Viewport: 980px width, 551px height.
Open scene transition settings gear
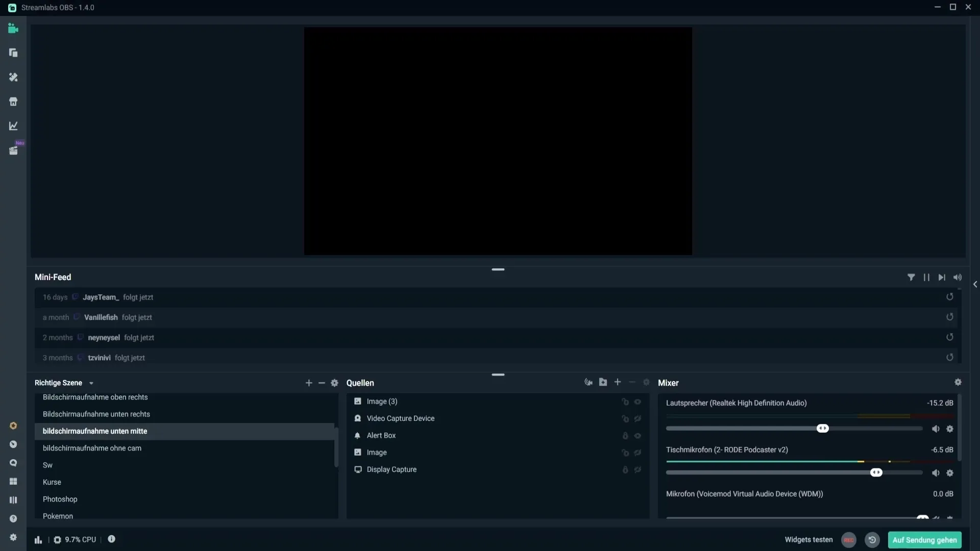(334, 383)
